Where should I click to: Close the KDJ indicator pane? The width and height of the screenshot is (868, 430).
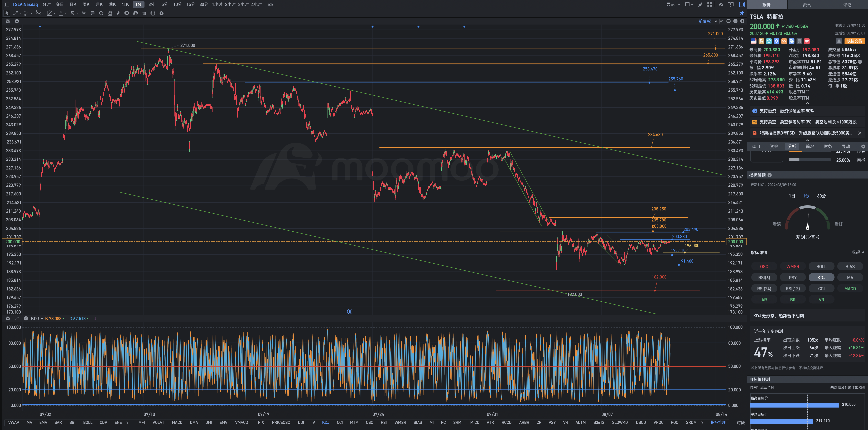(x=26, y=318)
